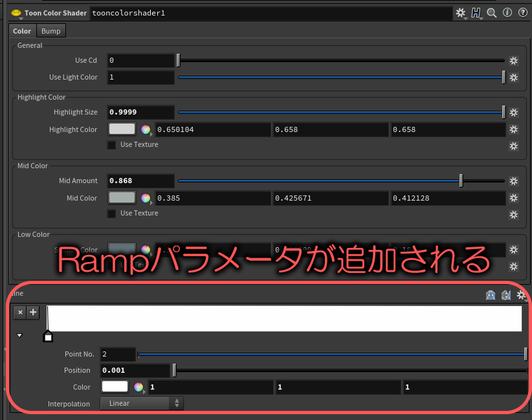Click the node name field tooncolorshader1
The width and height of the screenshot is (532, 420).
(x=271, y=13)
